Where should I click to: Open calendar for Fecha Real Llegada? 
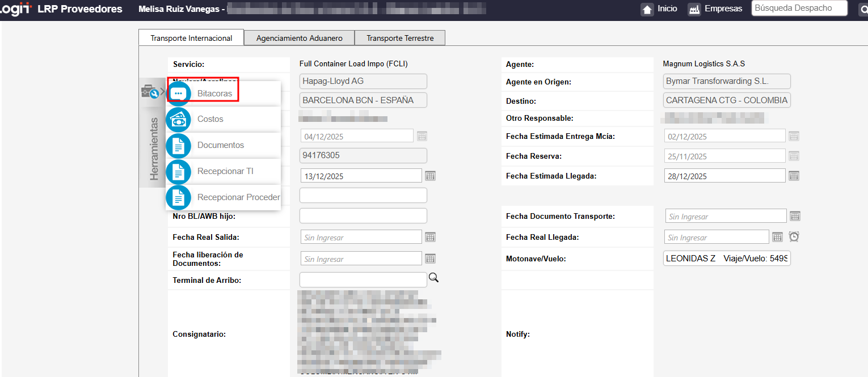[777, 237]
